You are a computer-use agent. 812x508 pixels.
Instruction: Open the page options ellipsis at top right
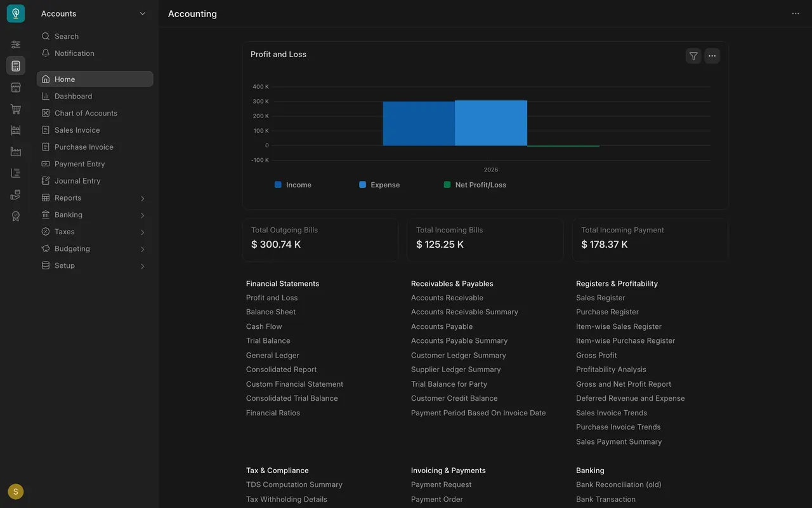(x=796, y=14)
